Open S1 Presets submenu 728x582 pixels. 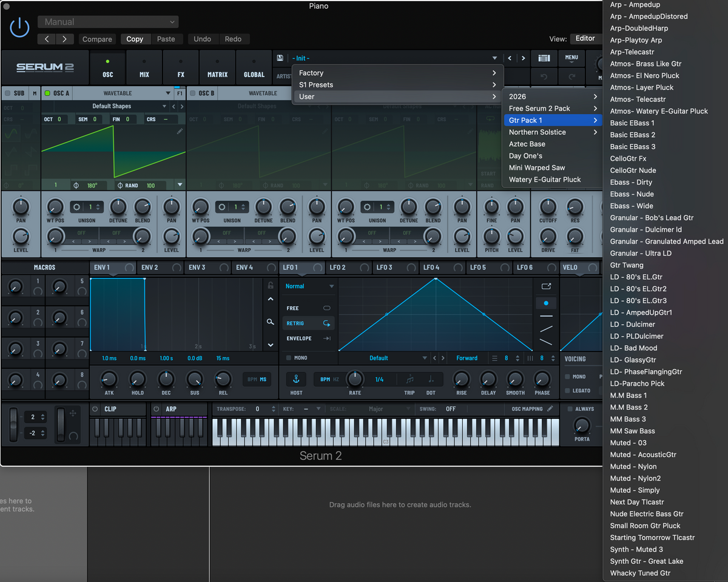[x=397, y=85]
